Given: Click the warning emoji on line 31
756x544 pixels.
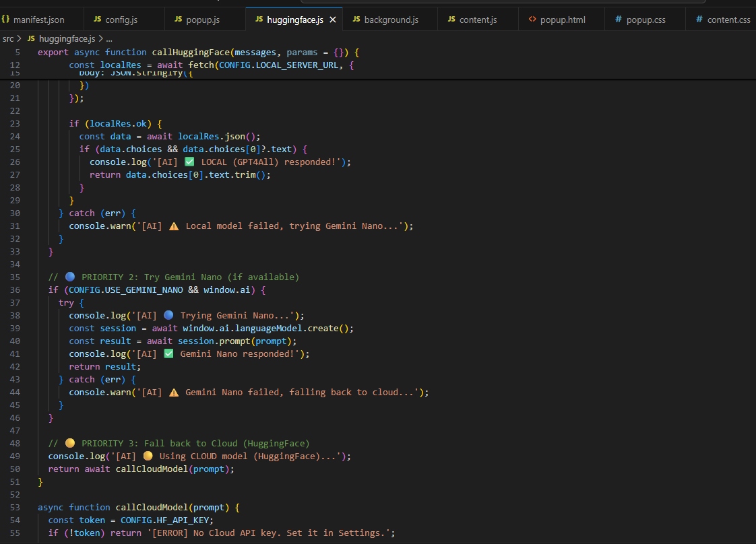Looking at the screenshot, I should 174,226.
